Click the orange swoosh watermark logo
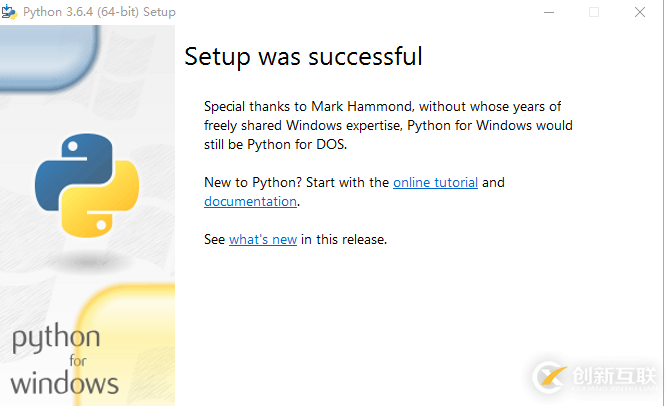 click(x=551, y=376)
